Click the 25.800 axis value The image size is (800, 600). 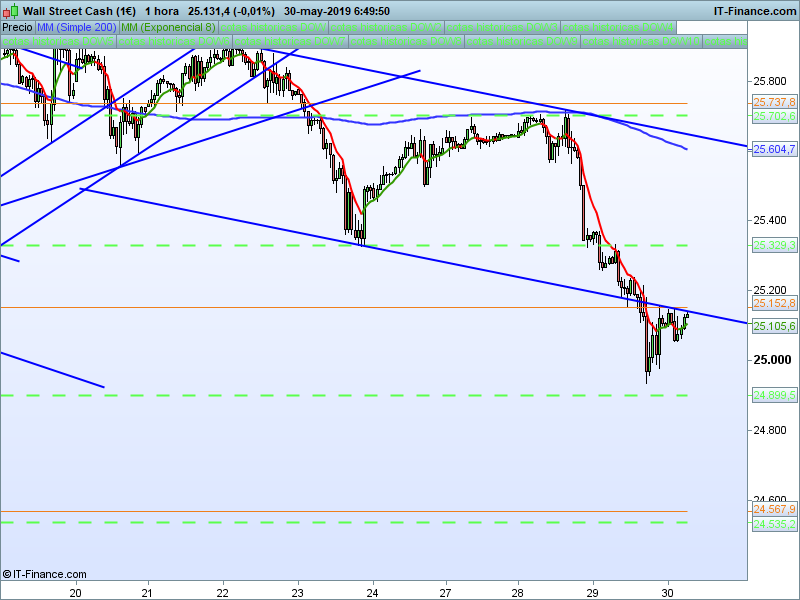pyautogui.click(x=770, y=81)
